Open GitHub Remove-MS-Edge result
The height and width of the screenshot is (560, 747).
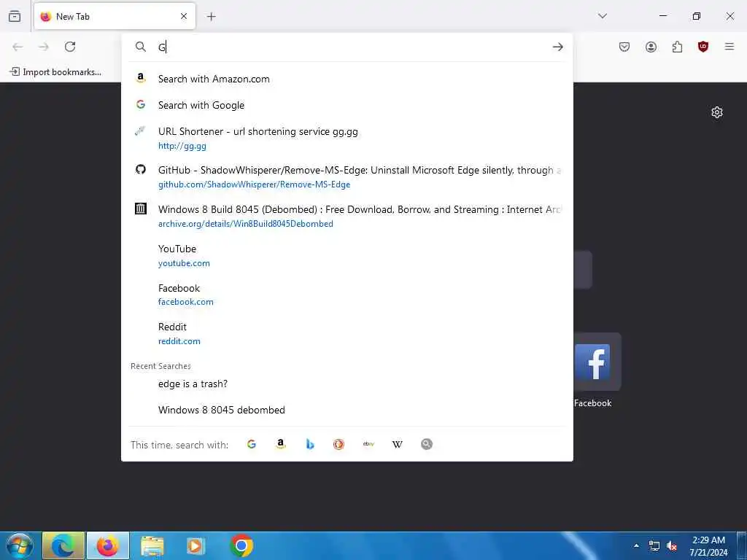tap(347, 176)
